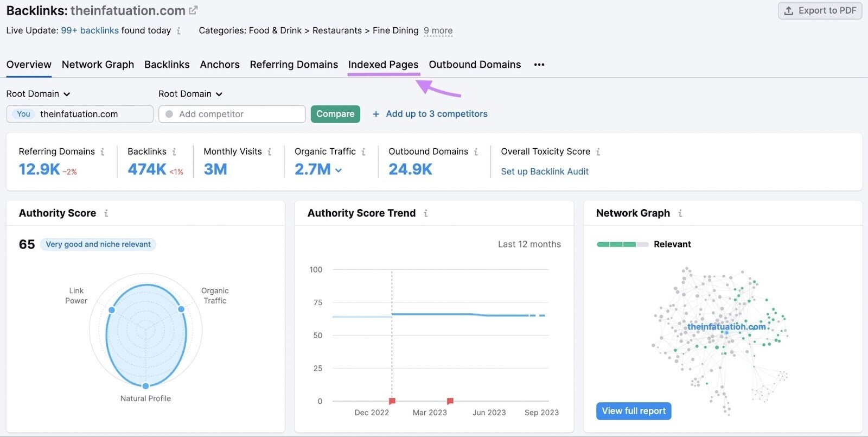Screen dimensions: 868x437
Task: Click info icon beside Authority Score title
Action: tap(106, 213)
